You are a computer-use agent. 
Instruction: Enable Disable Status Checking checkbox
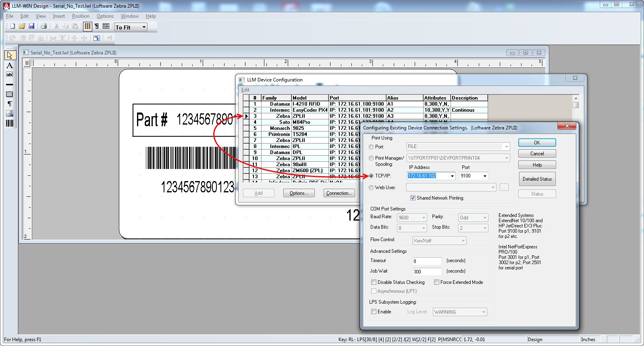374,282
